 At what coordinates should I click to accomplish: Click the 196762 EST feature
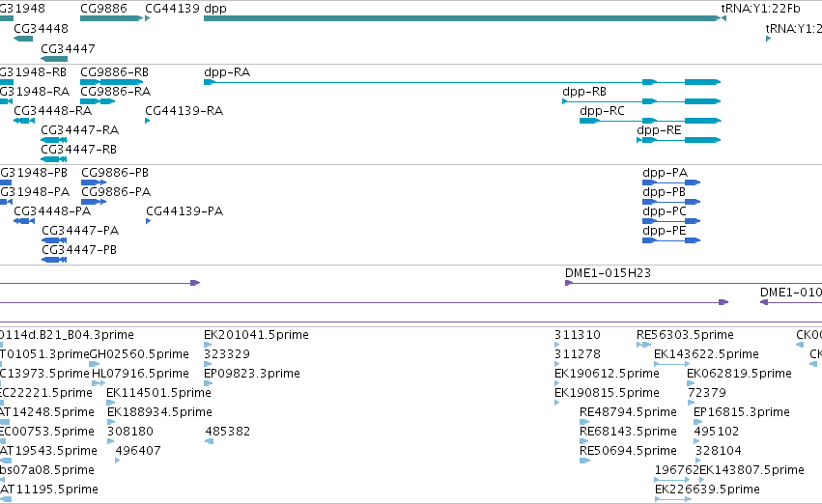point(672,480)
